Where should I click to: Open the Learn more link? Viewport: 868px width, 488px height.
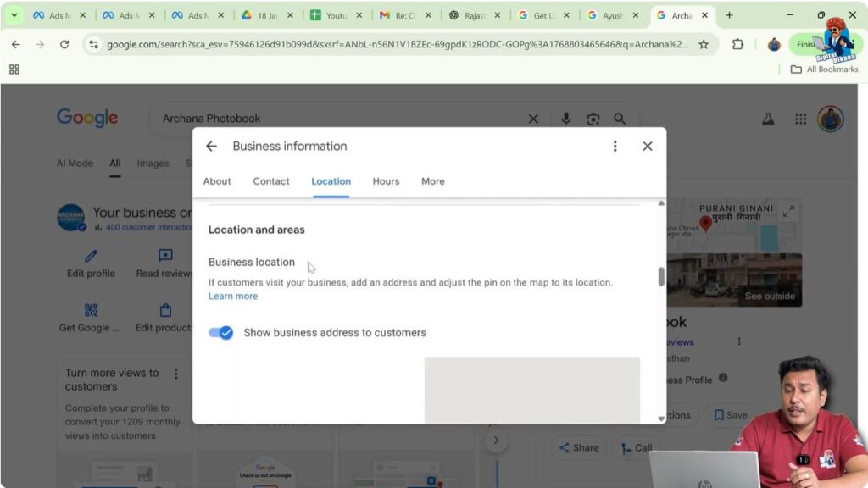point(232,296)
